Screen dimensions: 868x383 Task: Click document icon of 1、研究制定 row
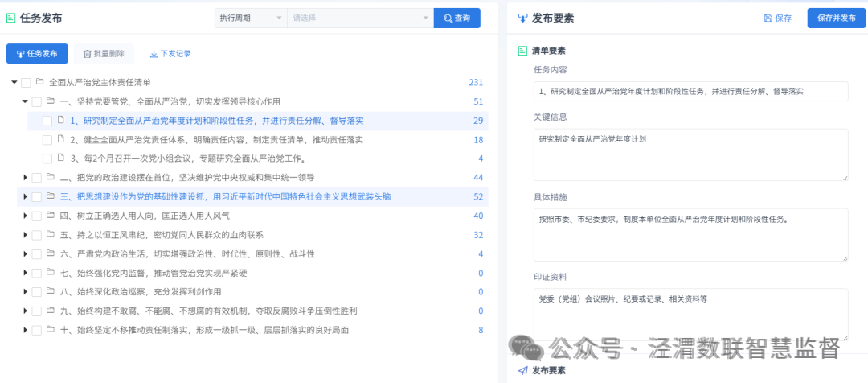(61, 120)
